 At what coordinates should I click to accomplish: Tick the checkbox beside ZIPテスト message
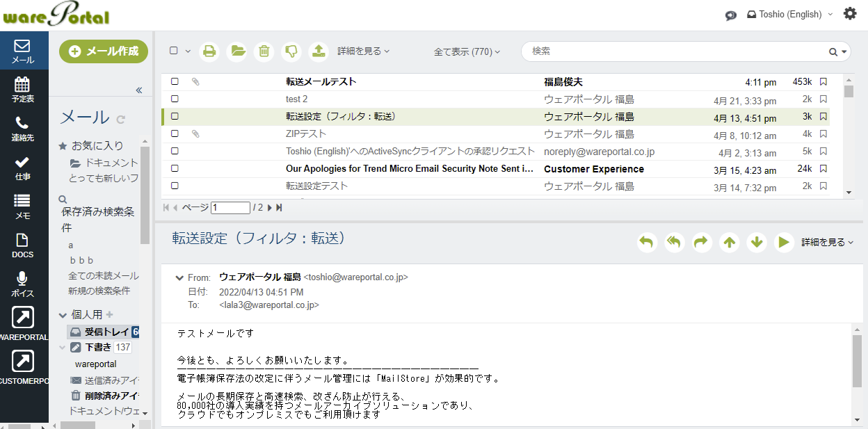click(175, 134)
